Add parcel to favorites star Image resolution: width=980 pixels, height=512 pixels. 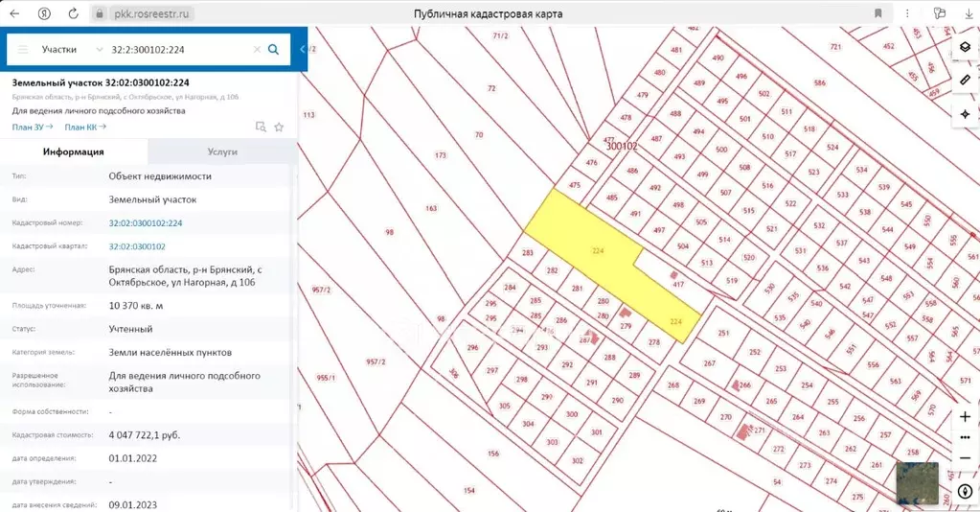tap(279, 128)
